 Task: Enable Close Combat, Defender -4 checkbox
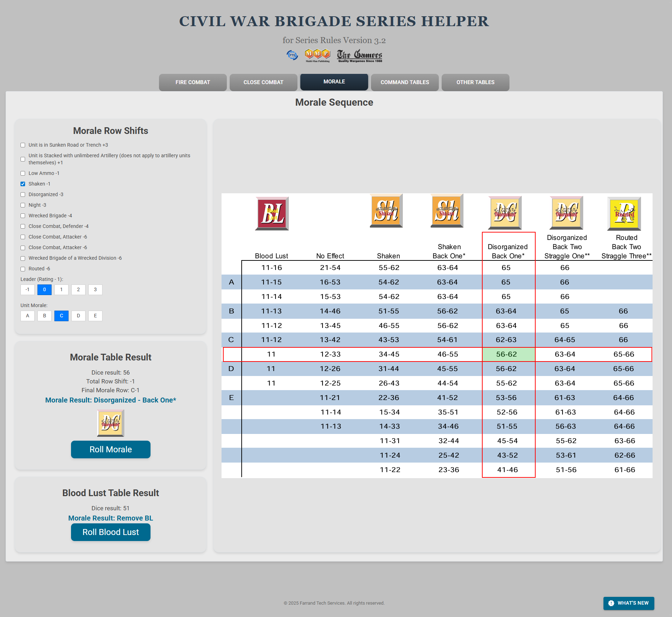tap(23, 227)
